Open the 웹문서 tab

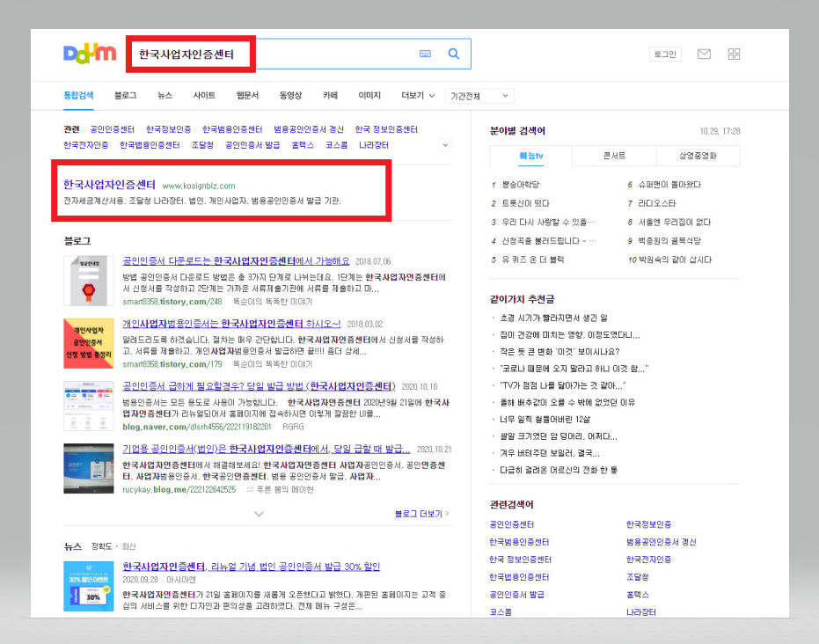(x=247, y=96)
